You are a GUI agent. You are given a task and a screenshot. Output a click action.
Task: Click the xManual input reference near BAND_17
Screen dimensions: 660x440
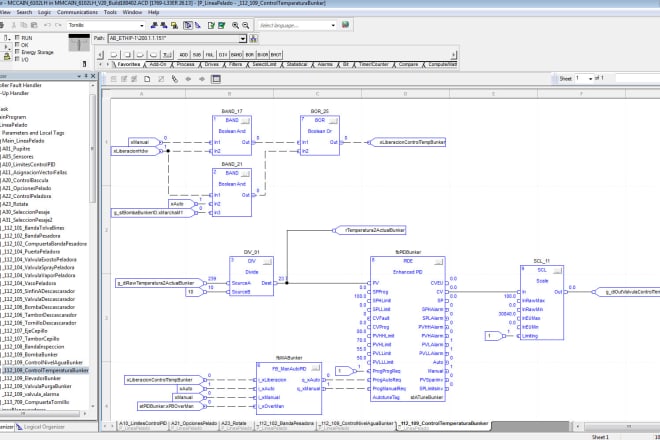point(145,142)
